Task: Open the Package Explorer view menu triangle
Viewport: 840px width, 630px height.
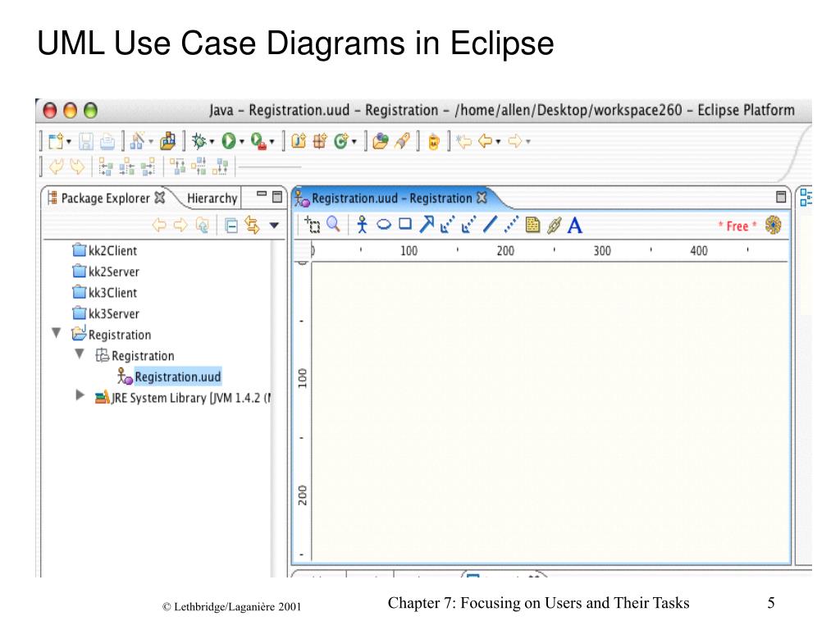Action: pos(274,226)
